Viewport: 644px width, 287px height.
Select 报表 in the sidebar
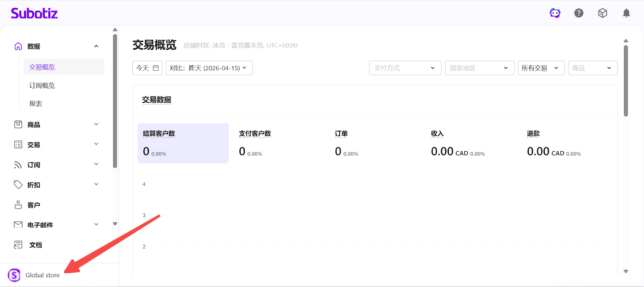pyautogui.click(x=36, y=104)
